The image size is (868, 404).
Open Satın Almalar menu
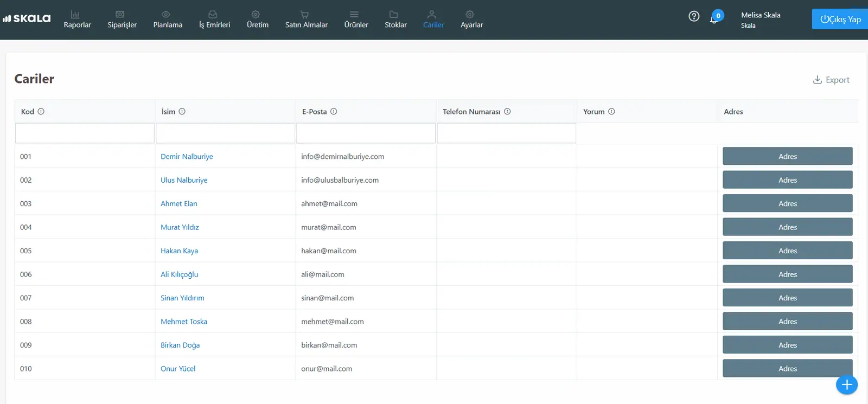(306, 20)
